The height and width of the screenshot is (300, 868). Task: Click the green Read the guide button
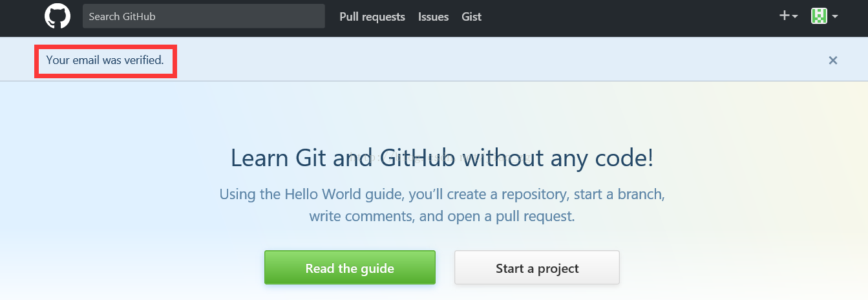tap(350, 268)
